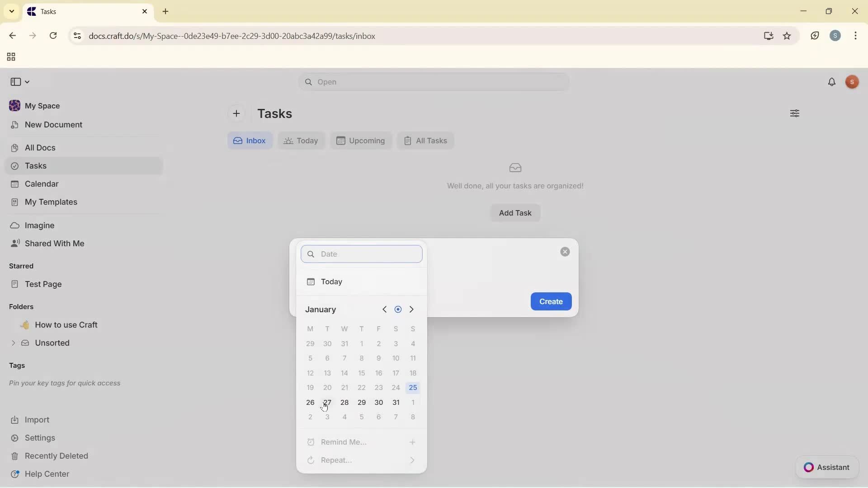Switch to the All Tasks tab

(425, 141)
